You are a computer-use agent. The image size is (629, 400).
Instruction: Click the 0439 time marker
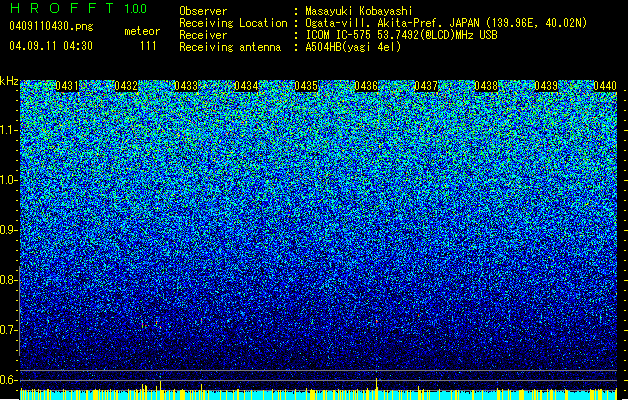click(546, 86)
